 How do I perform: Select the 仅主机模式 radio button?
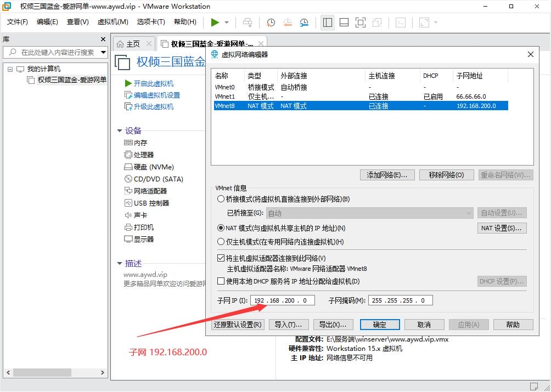pyautogui.click(x=221, y=242)
